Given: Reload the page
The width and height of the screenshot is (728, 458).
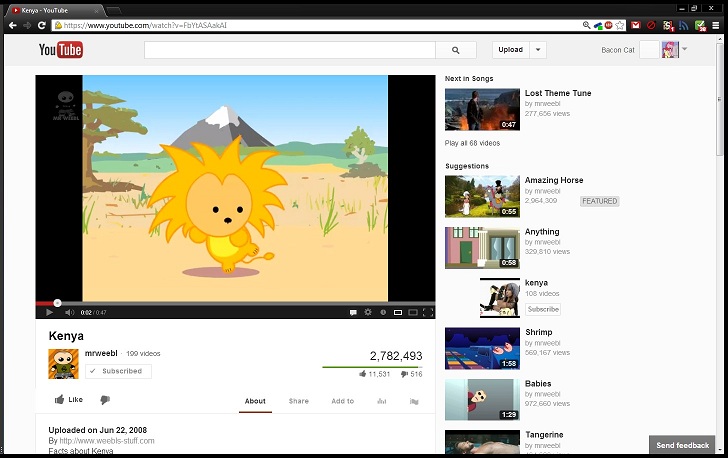Looking at the screenshot, I should coord(42,25).
